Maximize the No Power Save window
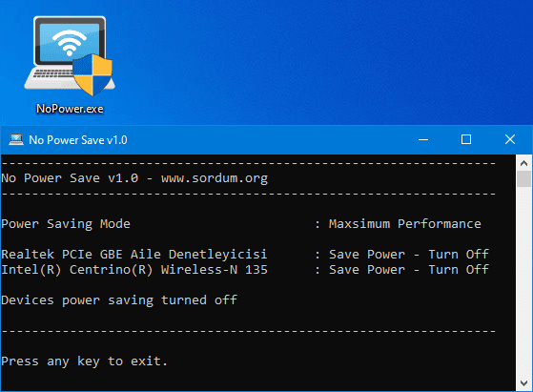 tap(466, 139)
